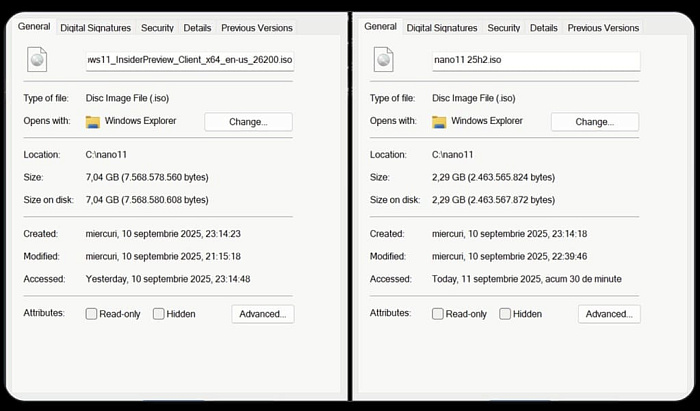Switch to Security tab in left window
Viewport: 700px width, 411px height.
click(x=157, y=28)
